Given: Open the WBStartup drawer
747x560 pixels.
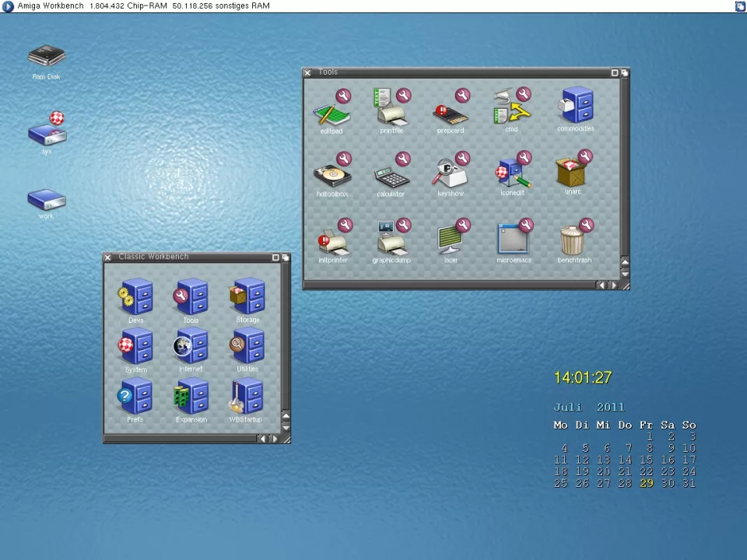Looking at the screenshot, I should 246,399.
